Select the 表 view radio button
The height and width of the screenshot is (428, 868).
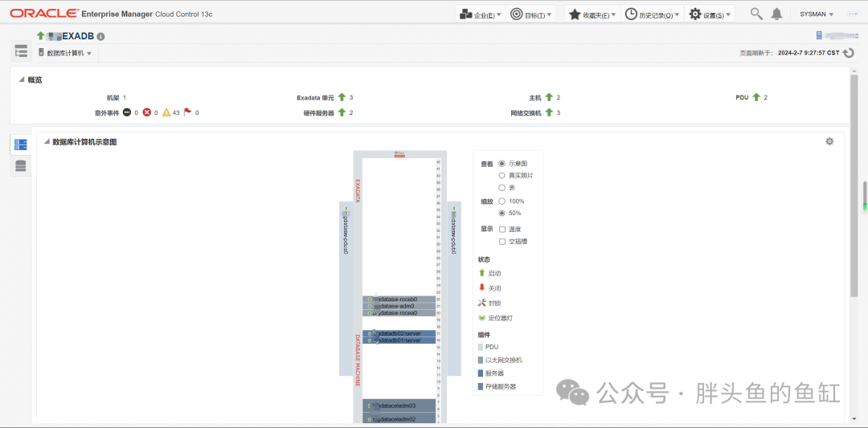pyautogui.click(x=502, y=187)
